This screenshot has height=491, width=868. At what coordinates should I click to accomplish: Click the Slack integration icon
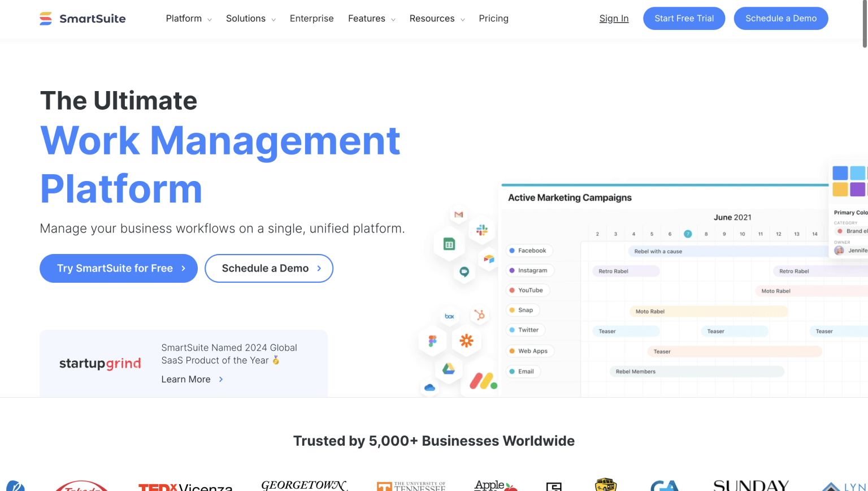(482, 230)
